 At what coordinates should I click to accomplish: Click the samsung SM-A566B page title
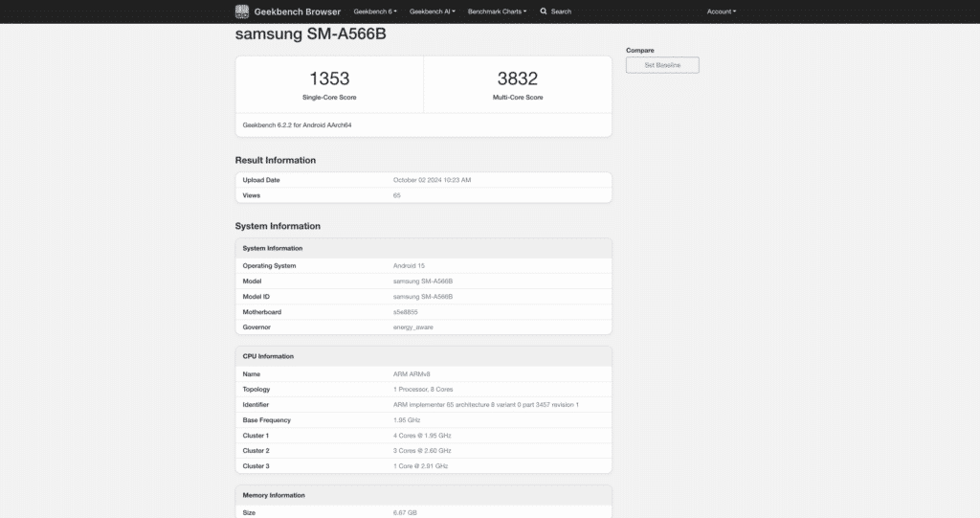click(311, 34)
